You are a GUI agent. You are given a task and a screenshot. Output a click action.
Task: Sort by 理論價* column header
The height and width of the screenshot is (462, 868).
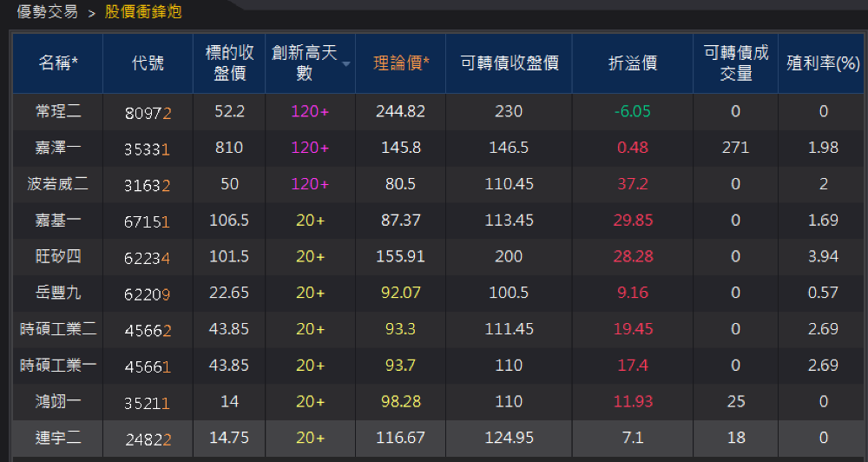click(x=401, y=63)
